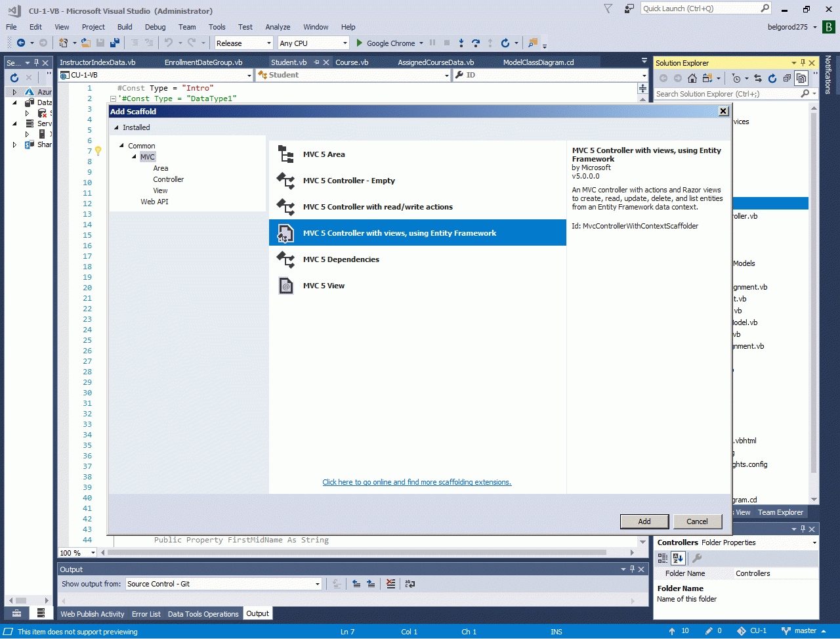The height and width of the screenshot is (639, 840).
Task: Open the Tools menu
Action: pos(217,27)
